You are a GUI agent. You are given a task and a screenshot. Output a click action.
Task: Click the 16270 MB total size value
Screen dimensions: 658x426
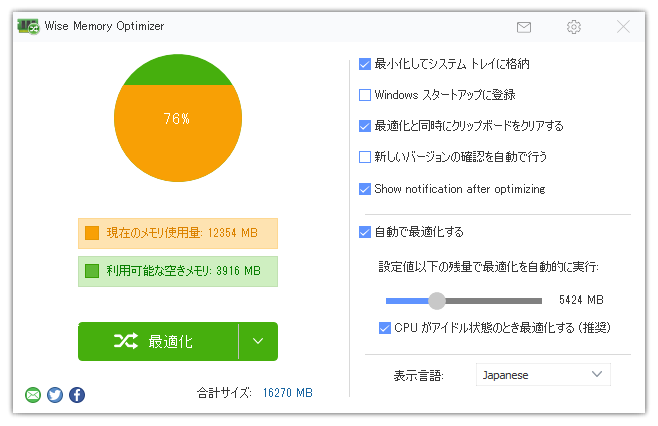coord(287,393)
